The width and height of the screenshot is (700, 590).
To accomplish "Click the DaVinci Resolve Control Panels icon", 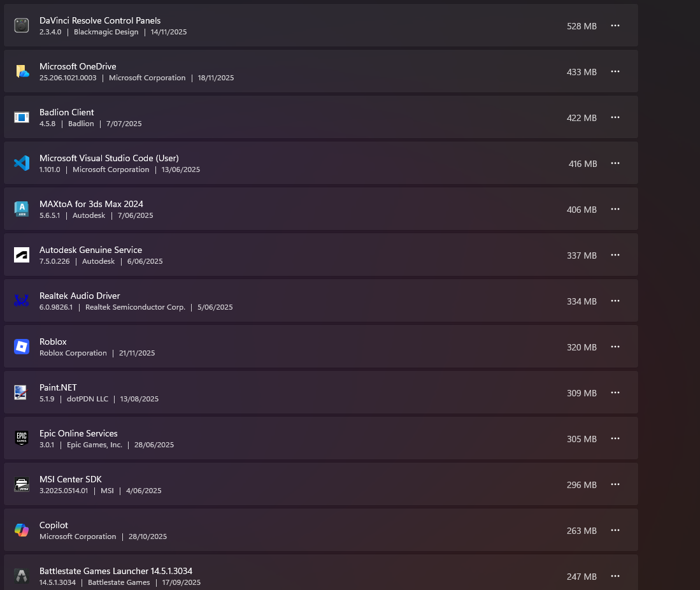I will pyautogui.click(x=22, y=25).
